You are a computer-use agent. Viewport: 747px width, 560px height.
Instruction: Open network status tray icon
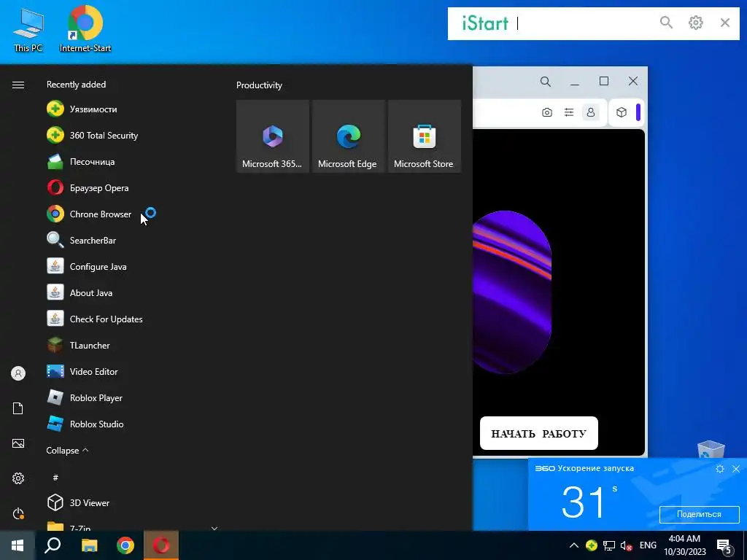click(609, 545)
